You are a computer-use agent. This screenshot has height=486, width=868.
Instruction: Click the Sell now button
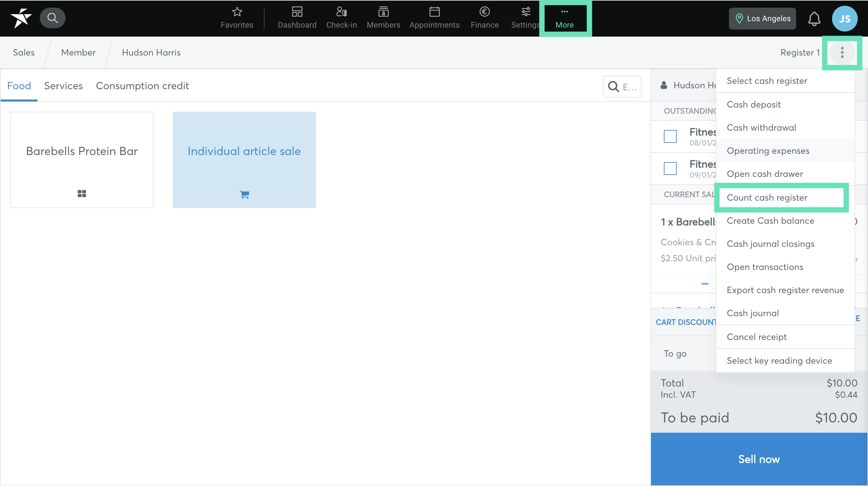coord(759,459)
